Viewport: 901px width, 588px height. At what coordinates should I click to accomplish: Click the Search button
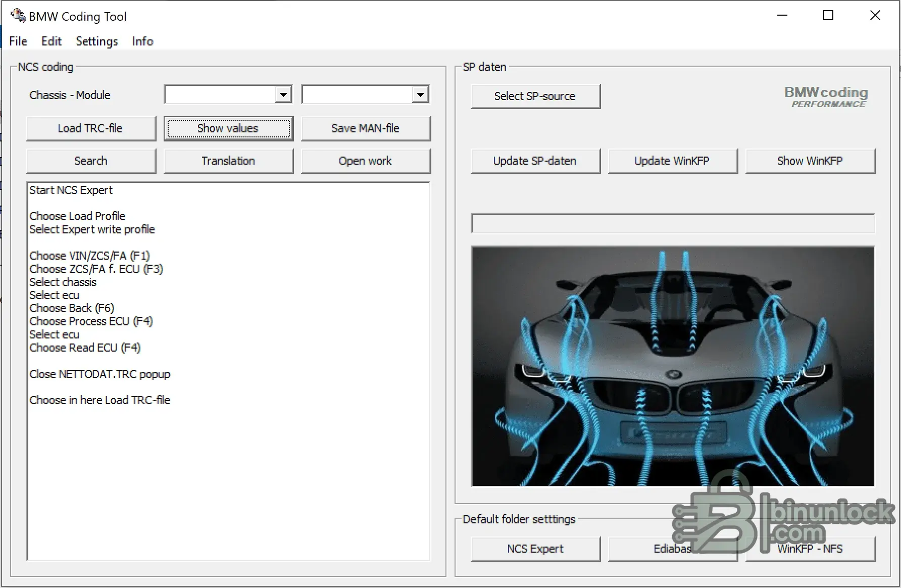91,161
